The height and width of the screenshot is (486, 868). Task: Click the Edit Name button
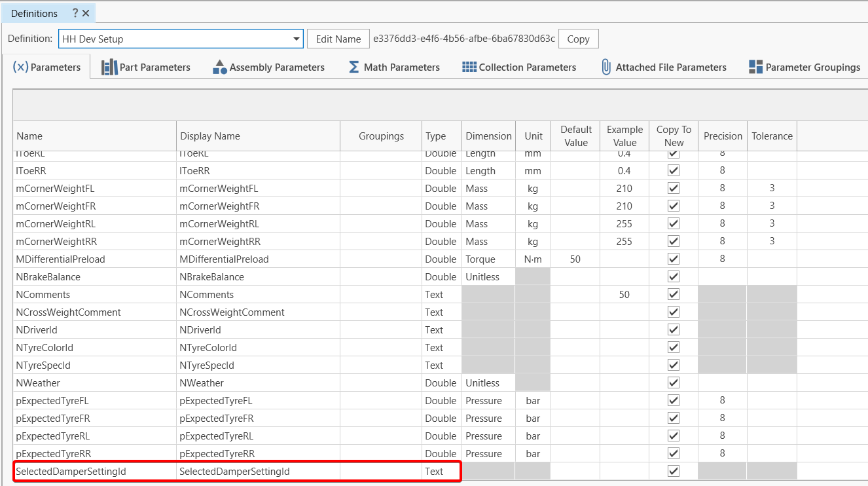(x=338, y=39)
